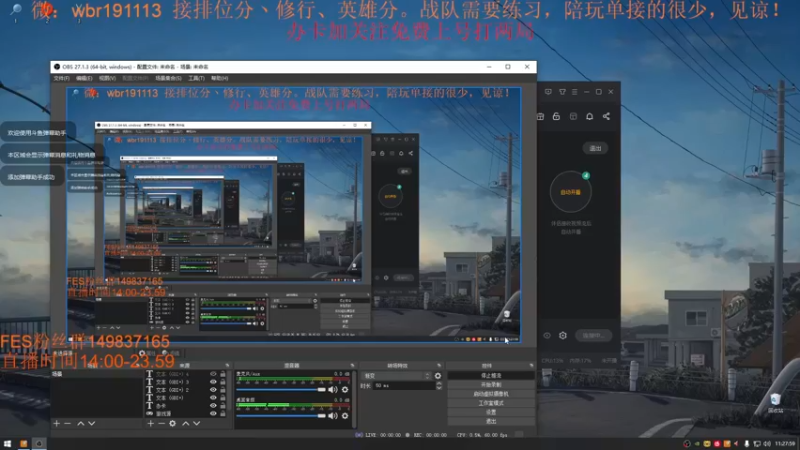Toggle visibility of 办卡 text source
Screen dimensions: 800x450
click(x=213, y=406)
